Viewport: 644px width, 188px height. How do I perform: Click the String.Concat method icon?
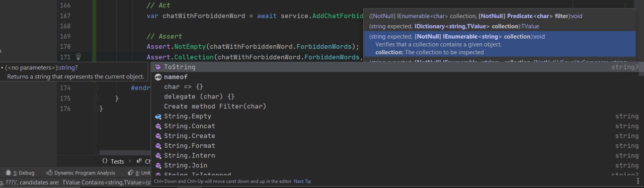158,126
